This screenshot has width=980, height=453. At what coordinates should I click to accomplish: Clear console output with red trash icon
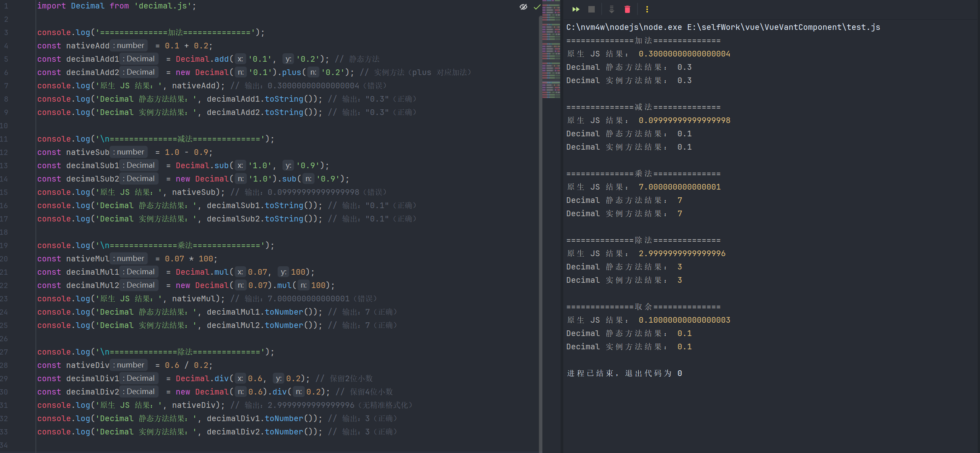click(x=627, y=9)
